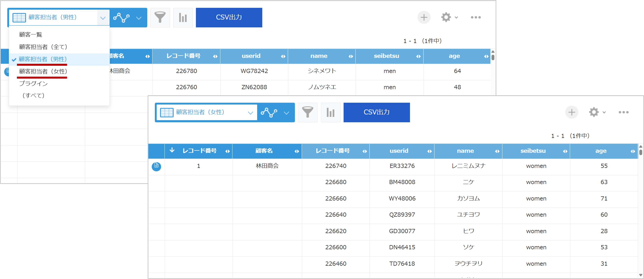Click resize arrows on name header in female view
Screen dimensions: 644x279
(x=497, y=151)
